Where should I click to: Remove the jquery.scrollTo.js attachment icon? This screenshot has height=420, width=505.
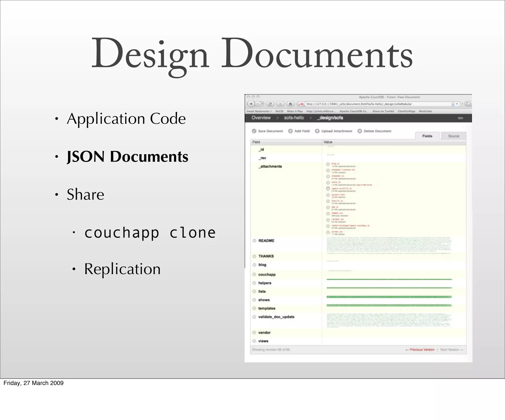click(328, 189)
